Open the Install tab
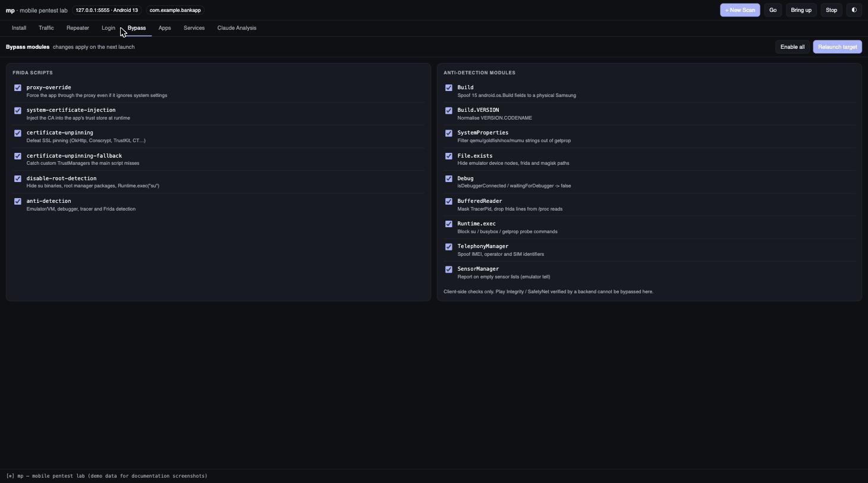Image resolution: width=868 pixels, height=483 pixels. coord(19,28)
